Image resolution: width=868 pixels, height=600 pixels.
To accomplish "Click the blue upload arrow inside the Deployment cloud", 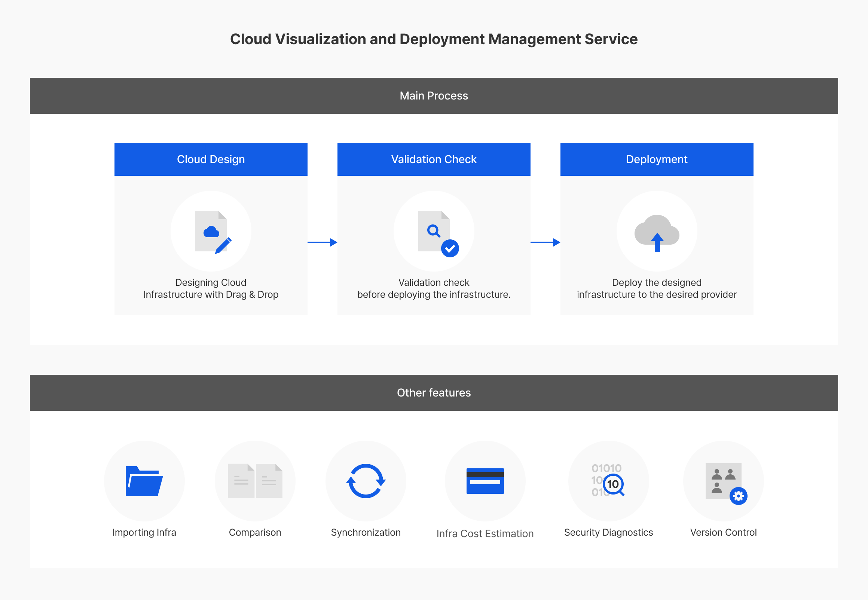I will click(x=657, y=244).
